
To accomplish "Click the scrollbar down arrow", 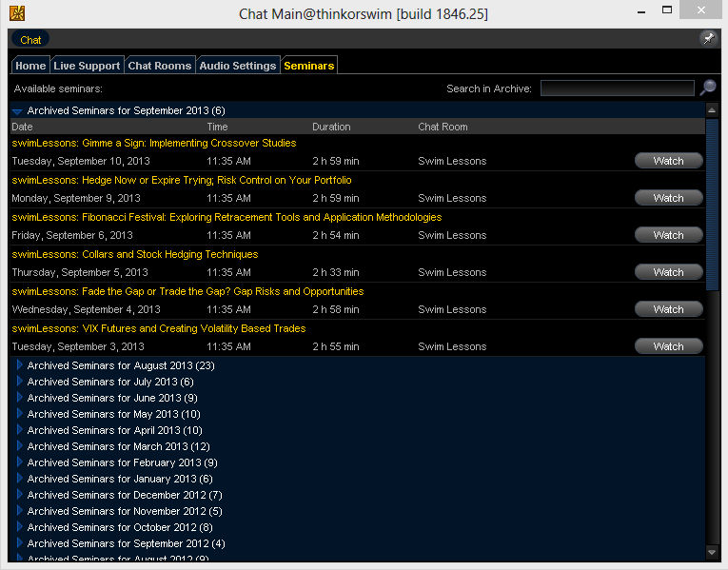I will (711, 552).
